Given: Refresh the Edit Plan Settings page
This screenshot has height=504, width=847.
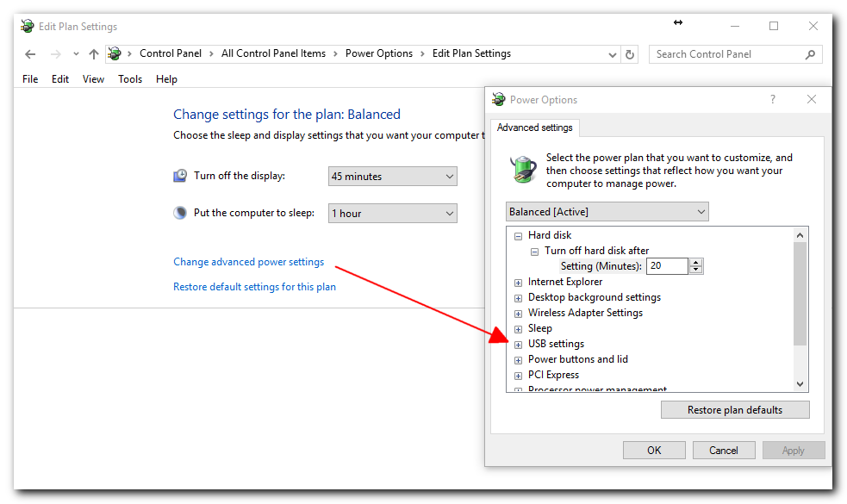Looking at the screenshot, I should point(630,54).
